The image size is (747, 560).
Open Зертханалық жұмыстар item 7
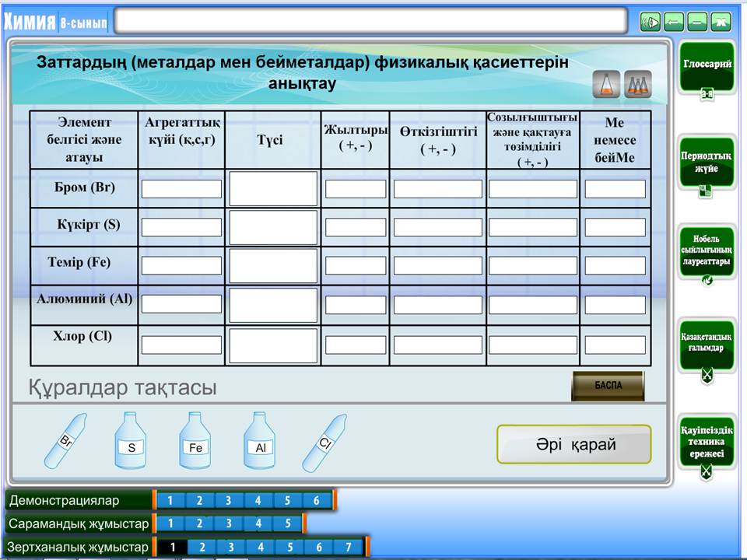[x=349, y=547]
